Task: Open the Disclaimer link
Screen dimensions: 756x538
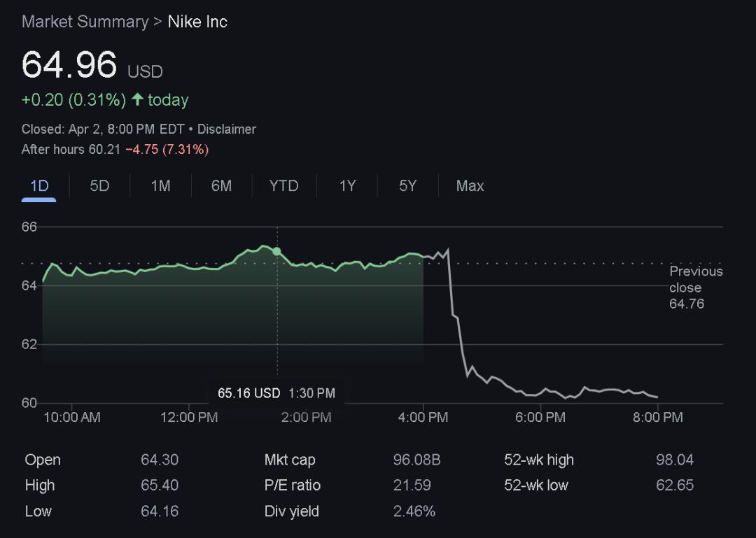Action: click(226, 129)
